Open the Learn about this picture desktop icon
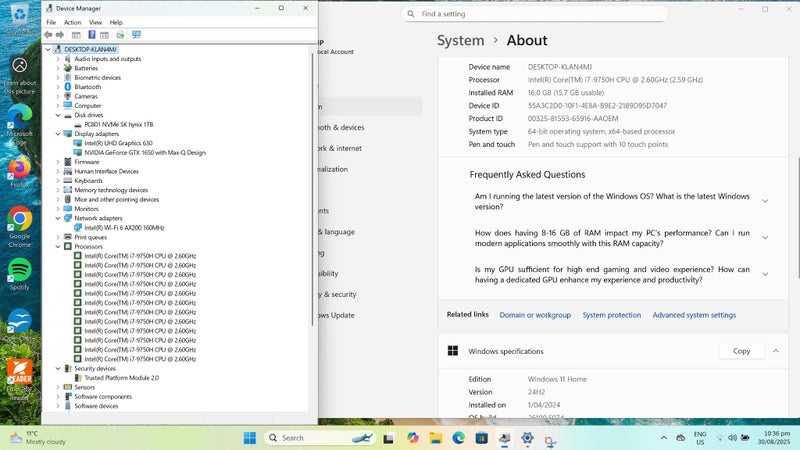The width and height of the screenshot is (800, 450). 20,76
